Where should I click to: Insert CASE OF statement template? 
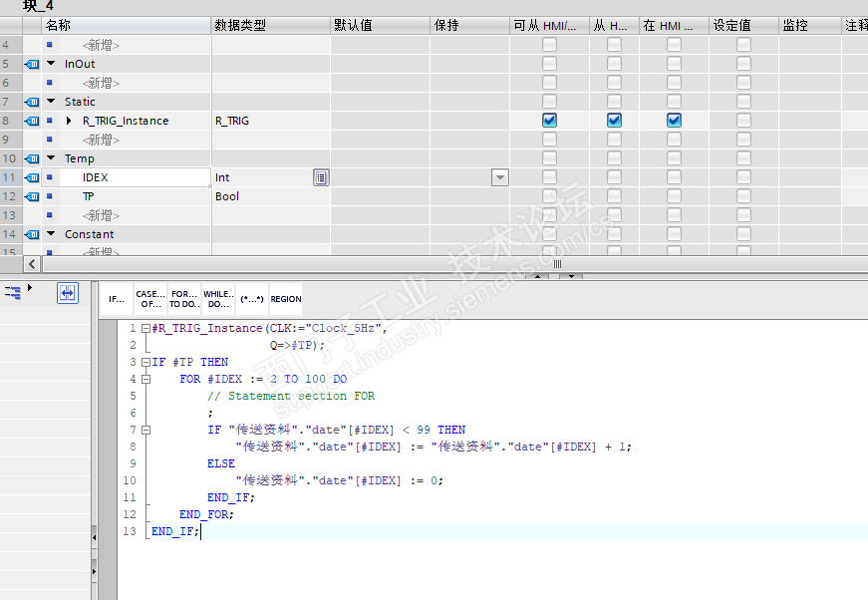coord(150,299)
